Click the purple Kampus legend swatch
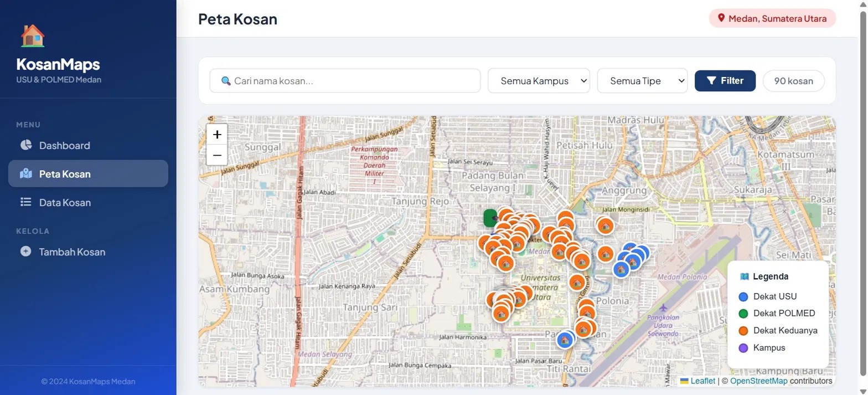 [743, 348]
